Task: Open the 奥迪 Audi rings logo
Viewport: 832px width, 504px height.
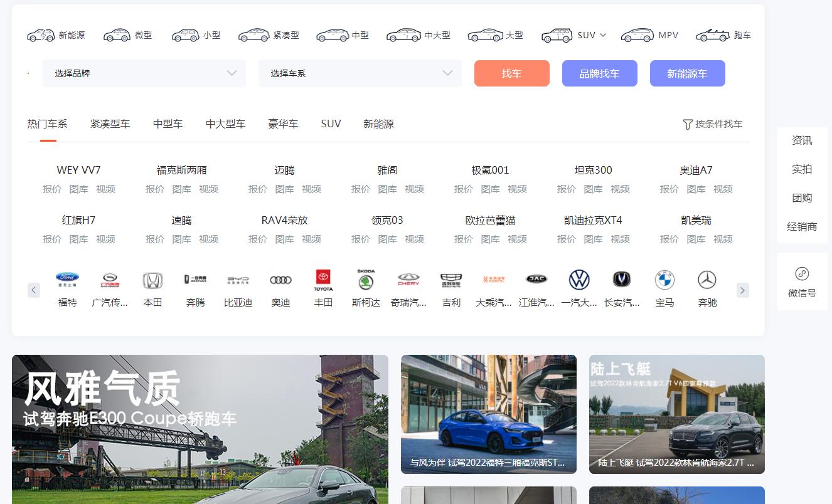Action: 280,280
